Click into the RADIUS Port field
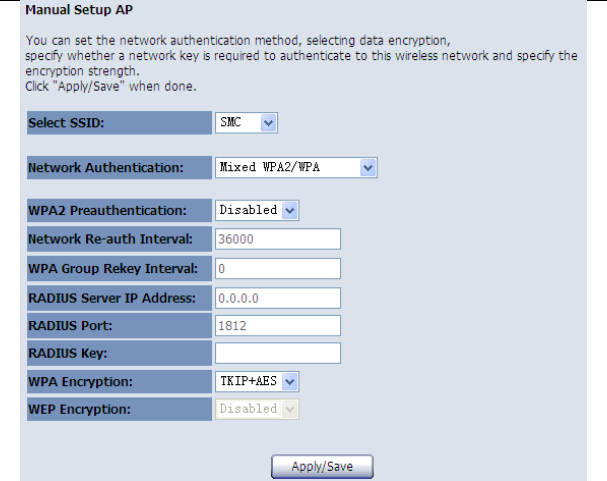Viewport: 607px width, 481px height. point(278,324)
